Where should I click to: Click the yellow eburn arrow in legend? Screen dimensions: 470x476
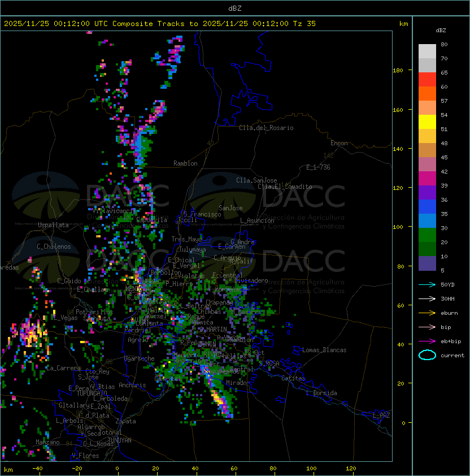pyautogui.click(x=427, y=313)
